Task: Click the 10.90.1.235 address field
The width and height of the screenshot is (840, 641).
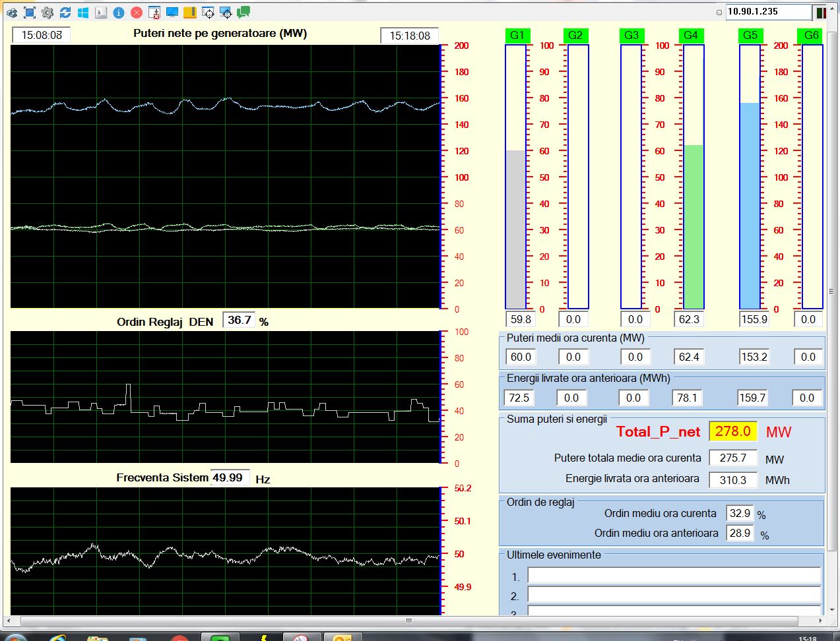Action: pos(767,12)
